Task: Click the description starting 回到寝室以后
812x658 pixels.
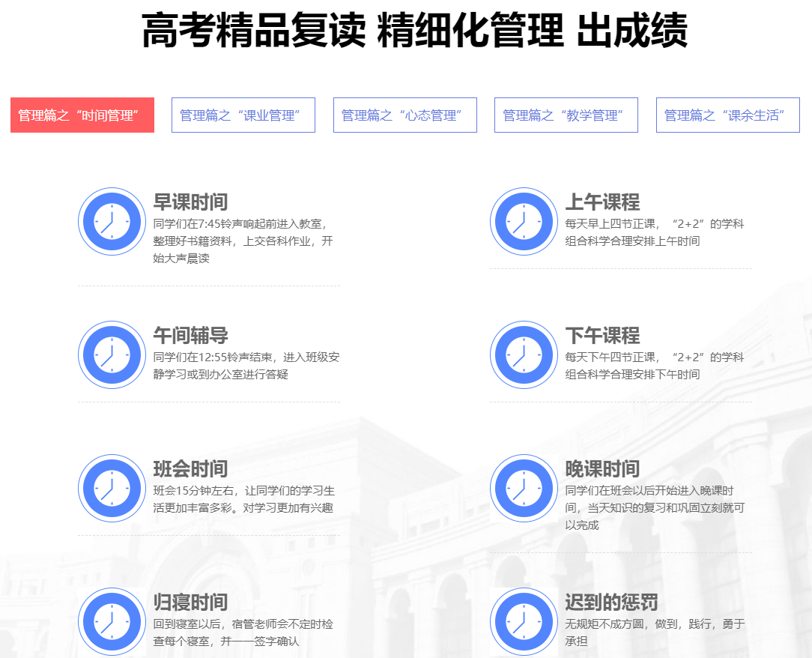Action: tap(243, 633)
